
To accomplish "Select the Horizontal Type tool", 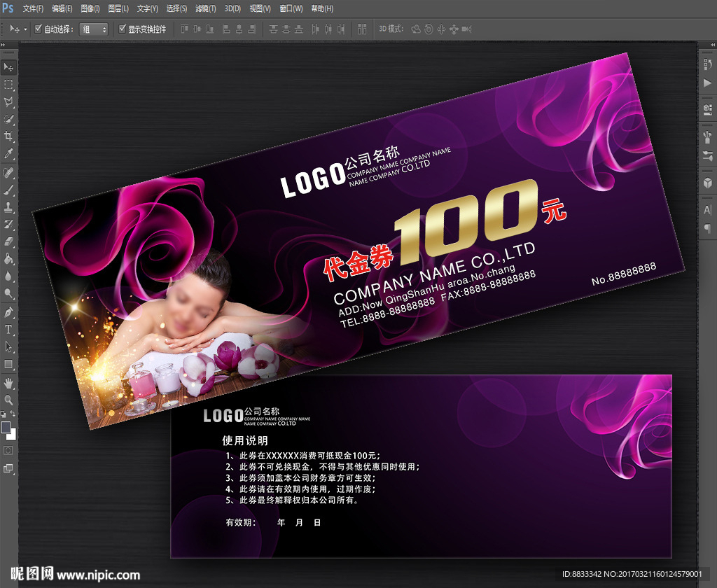I will [8, 330].
